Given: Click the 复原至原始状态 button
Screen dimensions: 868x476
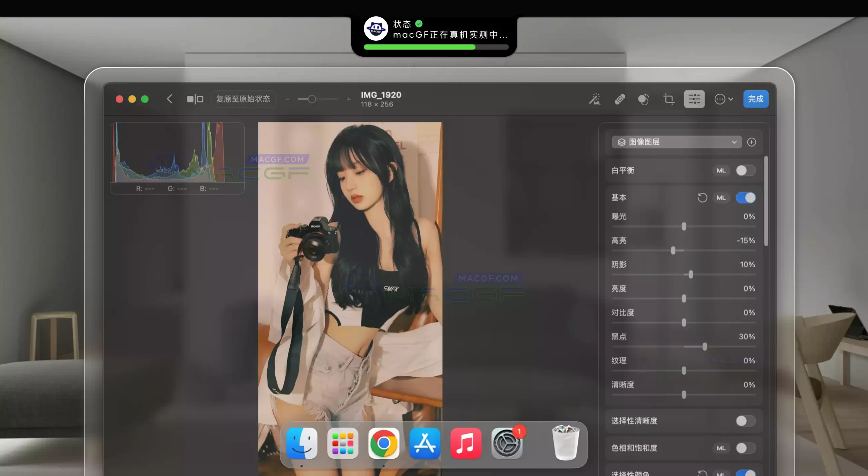Looking at the screenshot, I should coord(243,99).
